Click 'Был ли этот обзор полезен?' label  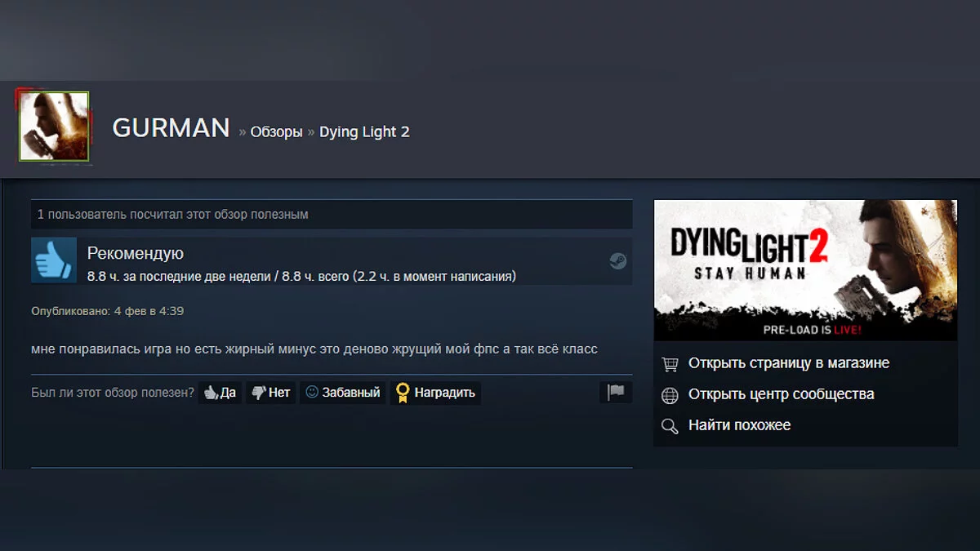(113, 393)
